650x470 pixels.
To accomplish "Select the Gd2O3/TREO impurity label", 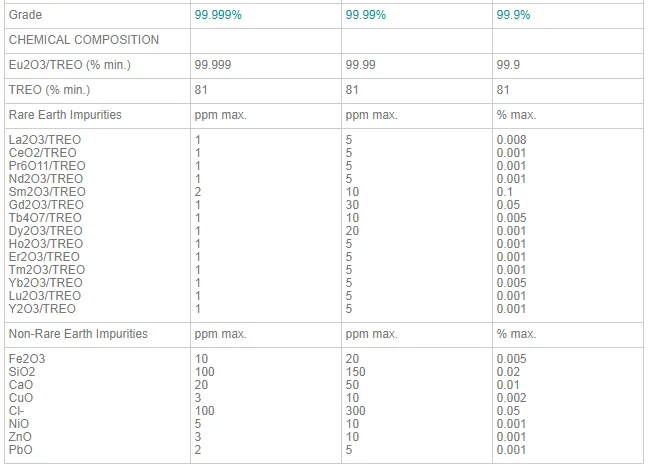I will point(45,204).
